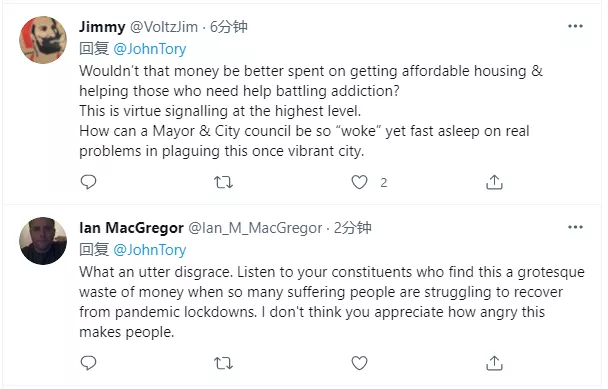Like Ian MacGregor's tweet
The height and width of the screenshot is (389, 608).
(359, 363)
